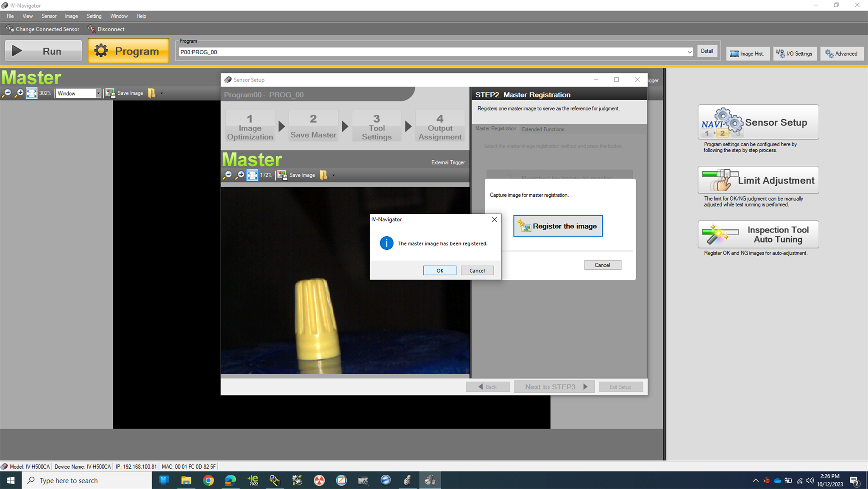Click Disconnect sensor icon

click(92, 29)
